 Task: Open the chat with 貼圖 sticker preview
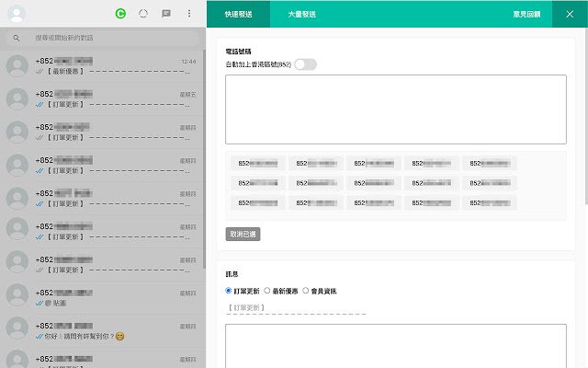[x=101, y=298]
